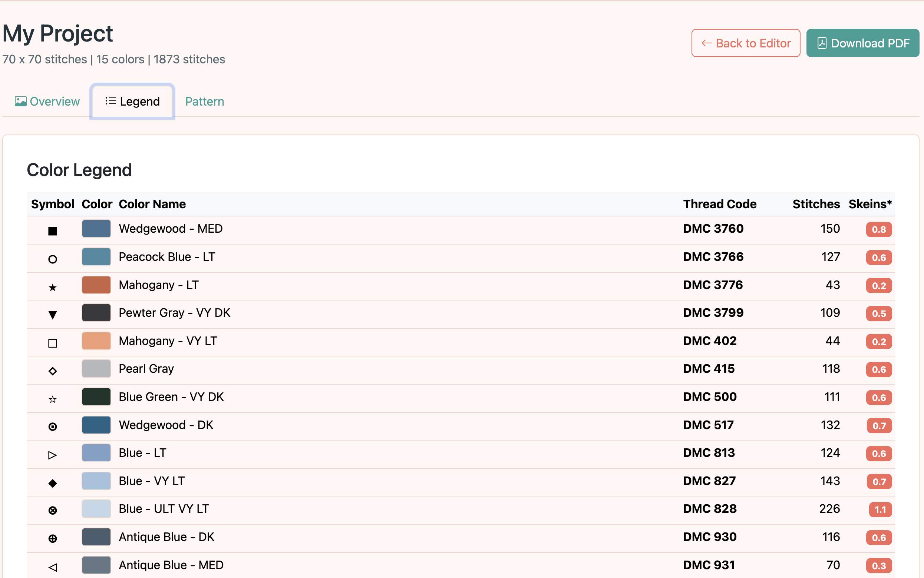Viewport: 924px width, 578px height.
Task: Click the plus-circle symbol for Antique Blue - DK
Action: pyautogui.click(x=53, y=538)
